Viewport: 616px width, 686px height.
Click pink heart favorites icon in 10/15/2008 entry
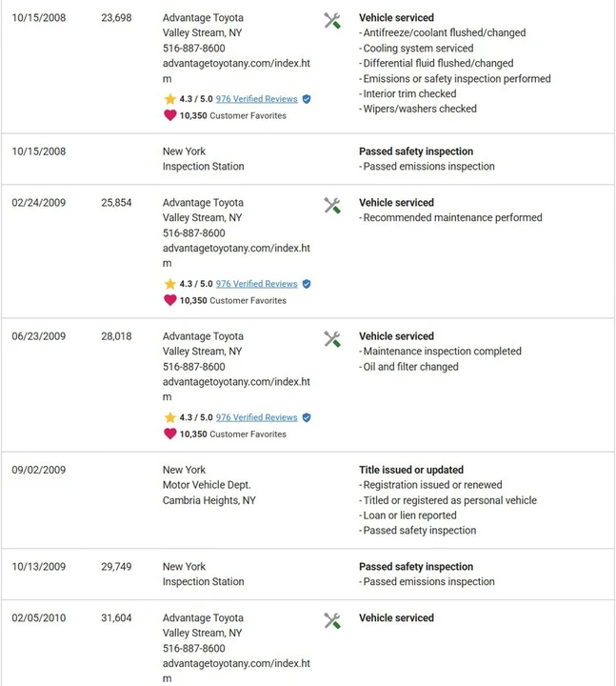point(170,115)
